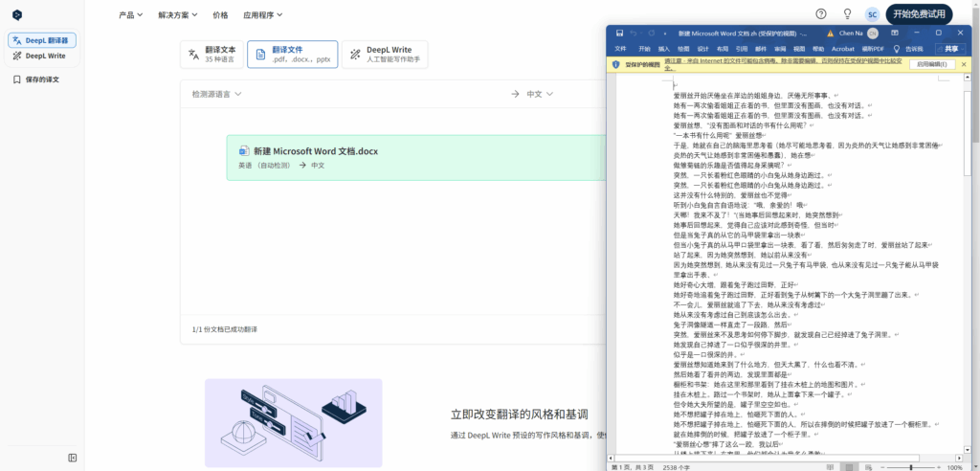Click the '1/1 份文档已成功翻译' status text
The image size is (980, 471).
pyautogui.click(x=224, y=329)
